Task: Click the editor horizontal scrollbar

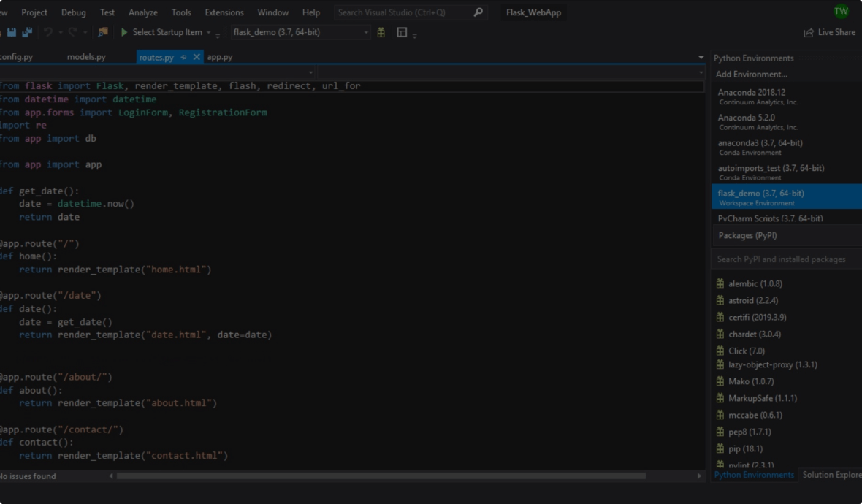Action: [380, 476]
